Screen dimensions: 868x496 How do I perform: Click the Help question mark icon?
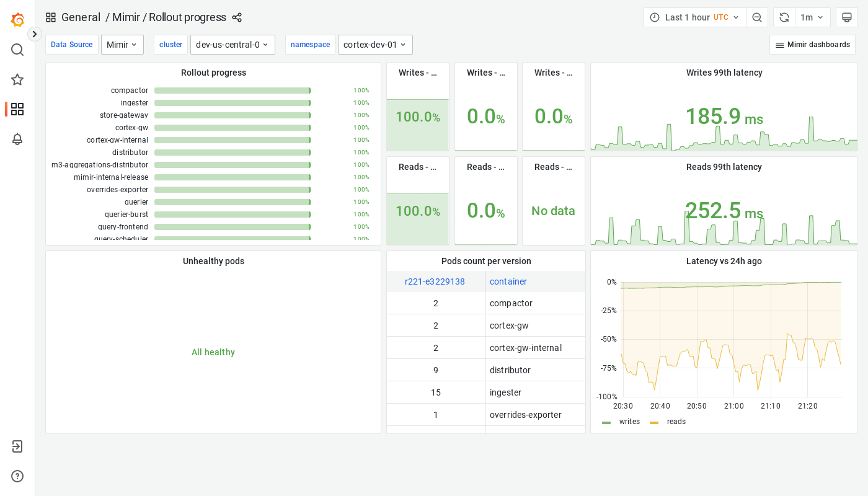click(x=17, y=476)
